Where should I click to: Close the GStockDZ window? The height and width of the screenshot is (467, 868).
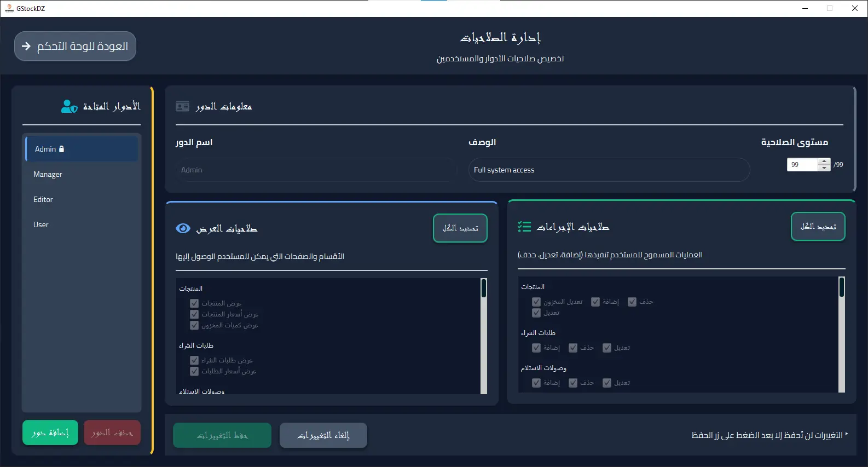click(855, 8)
